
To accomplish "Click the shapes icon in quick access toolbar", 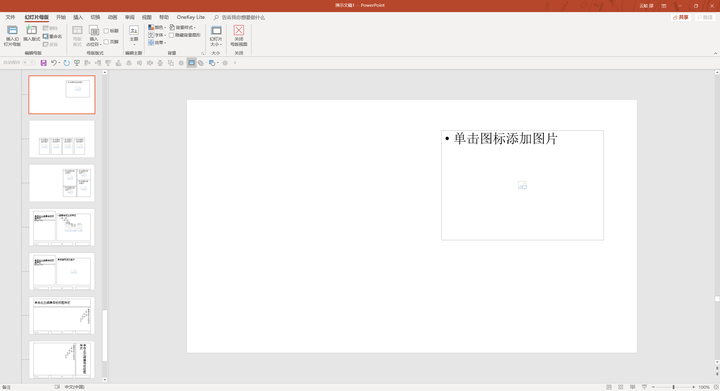I will point(212,63).
